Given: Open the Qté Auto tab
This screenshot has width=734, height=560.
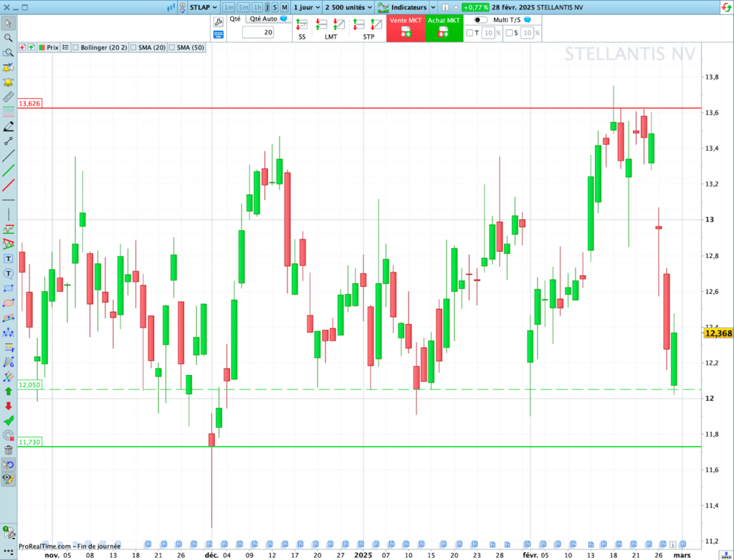Looking at the screenshot, I should pyautogui.click(x=268, y=19).
